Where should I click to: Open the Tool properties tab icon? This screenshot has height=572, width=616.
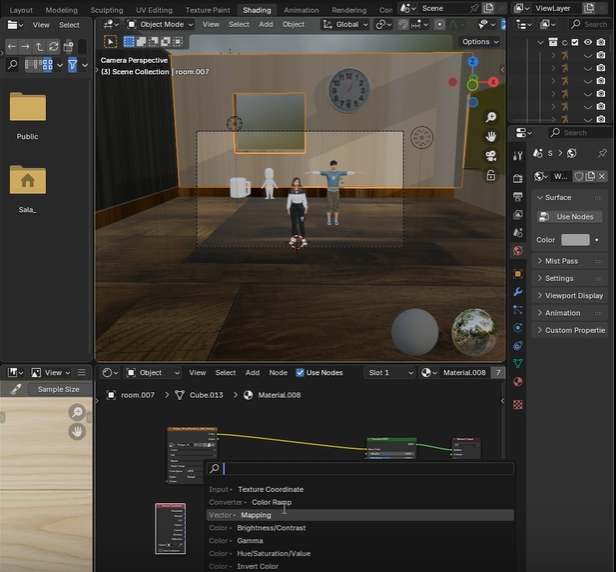click(x=517, y=155)
